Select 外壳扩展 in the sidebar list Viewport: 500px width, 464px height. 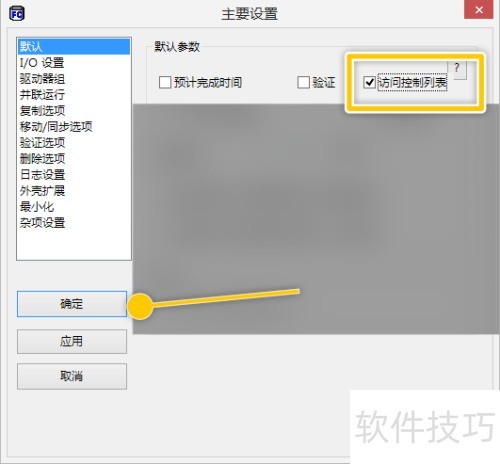(x=74, y=191)
